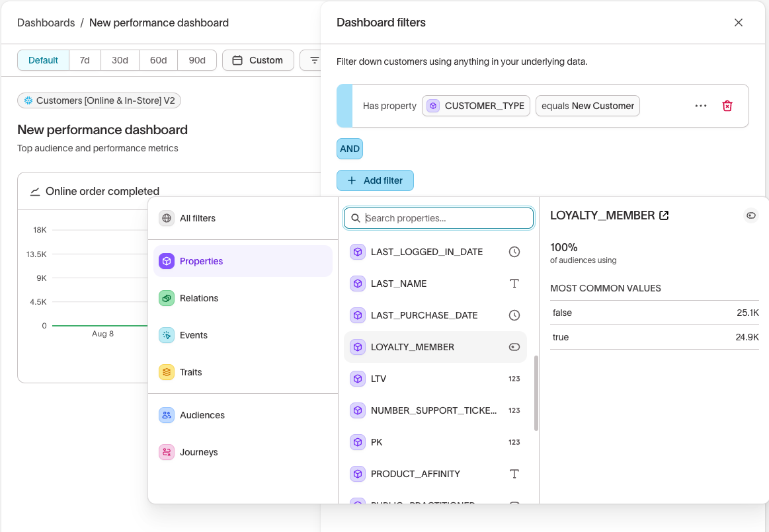Switch time range to 30d
The image size is (769, 532).
point(120,60)
